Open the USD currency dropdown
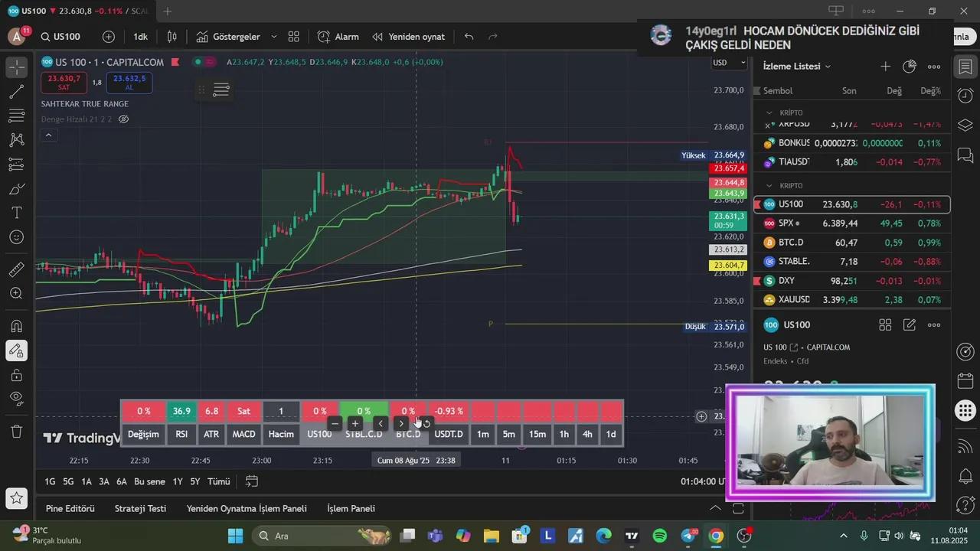The width and height of the screenshot is (980, 551). (729, 63)
